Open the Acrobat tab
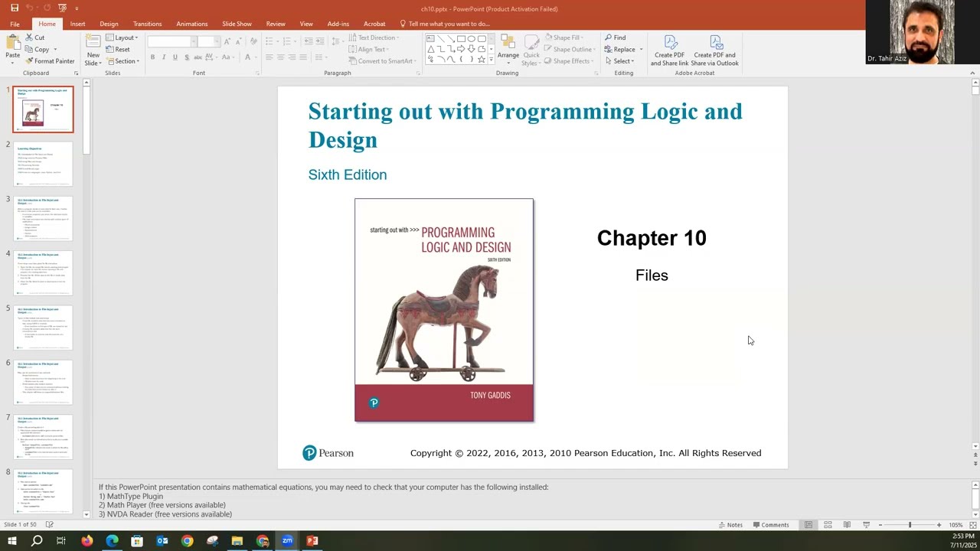The width and height of the screenshot is (980, 551). tap(374, 24)
